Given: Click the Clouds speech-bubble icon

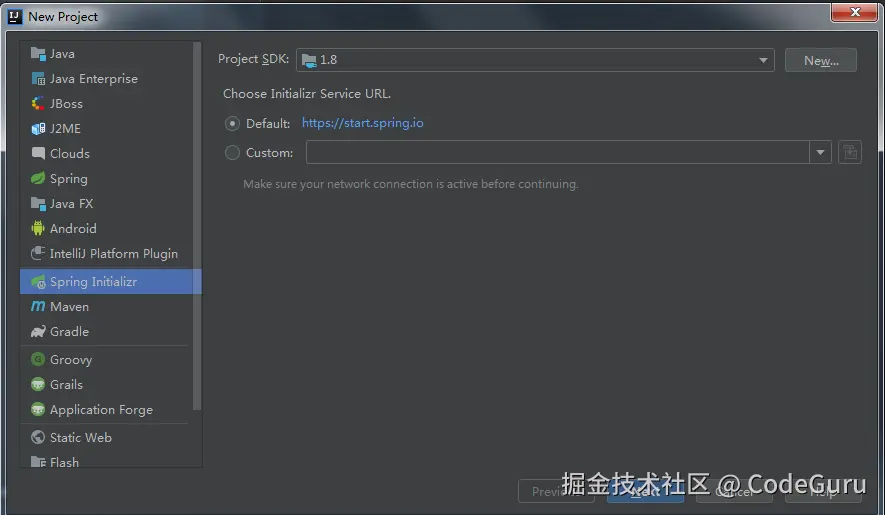Looking at the screenshot, I should (38, 154).
